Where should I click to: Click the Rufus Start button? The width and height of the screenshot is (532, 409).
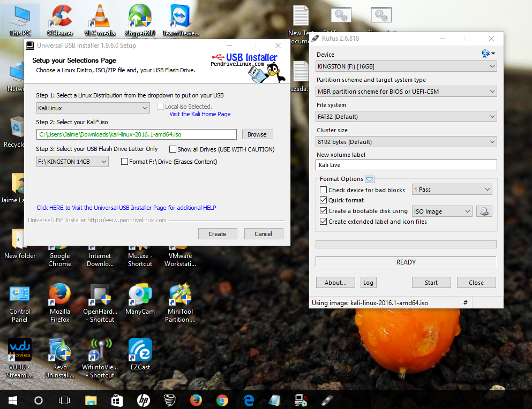(431, 283)
